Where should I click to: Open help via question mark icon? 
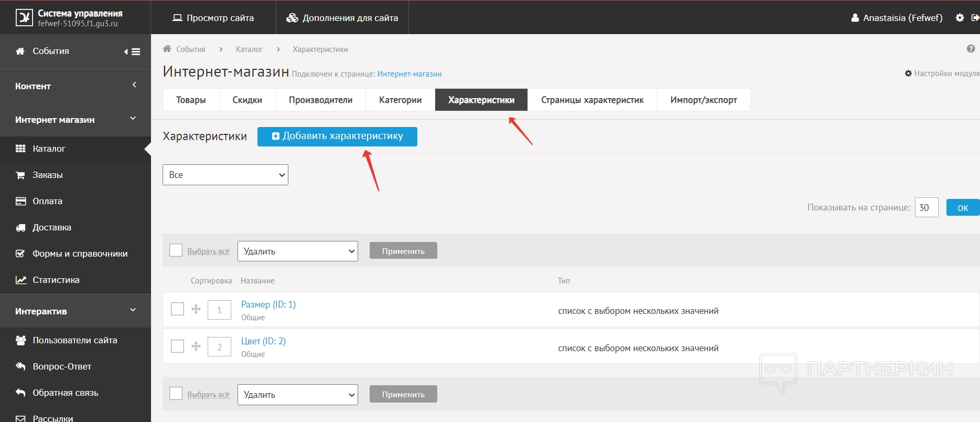pos(971,49)
